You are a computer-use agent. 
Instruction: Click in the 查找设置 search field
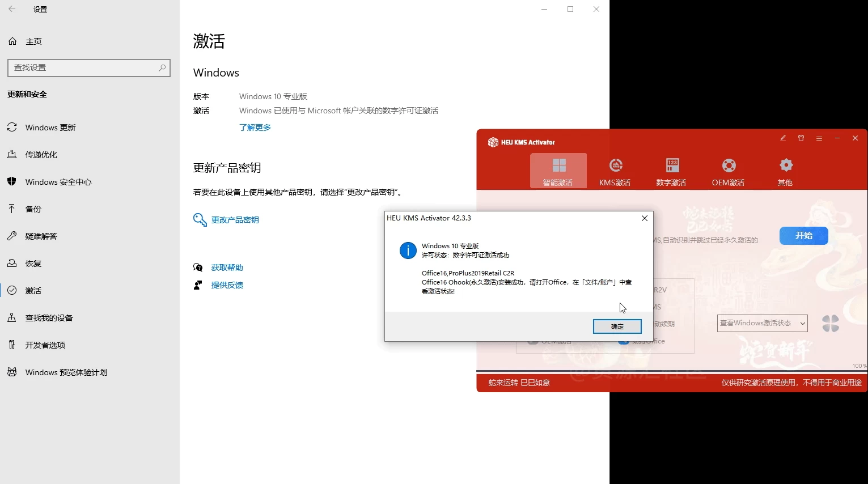tap(85, 67)
